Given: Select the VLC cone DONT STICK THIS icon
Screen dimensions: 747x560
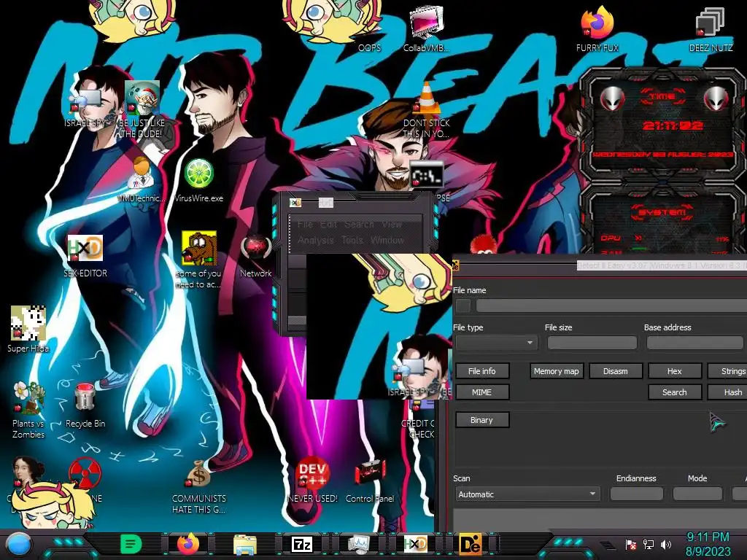Looking at the screenshot, I should click(x=426, y=109).
